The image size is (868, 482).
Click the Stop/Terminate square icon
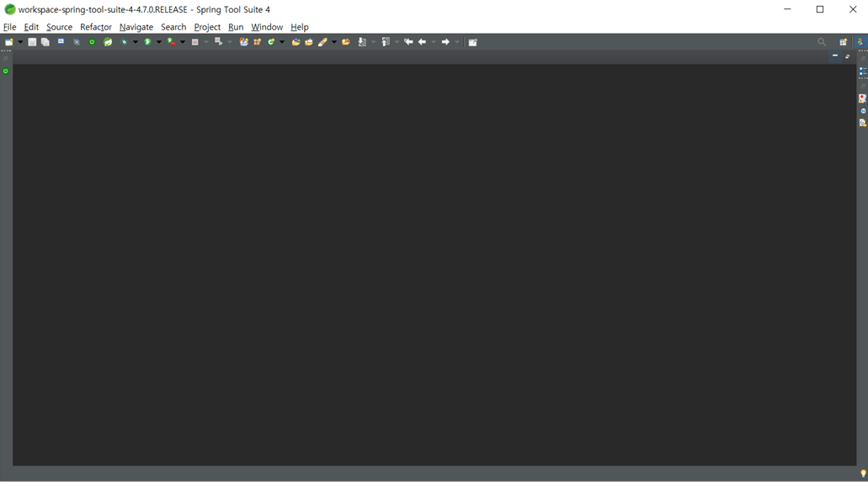194,42
